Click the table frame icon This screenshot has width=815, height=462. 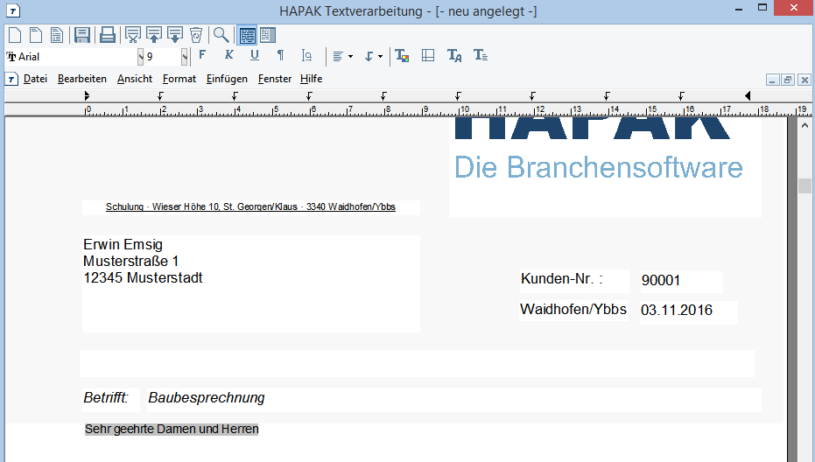click(428, 56)
